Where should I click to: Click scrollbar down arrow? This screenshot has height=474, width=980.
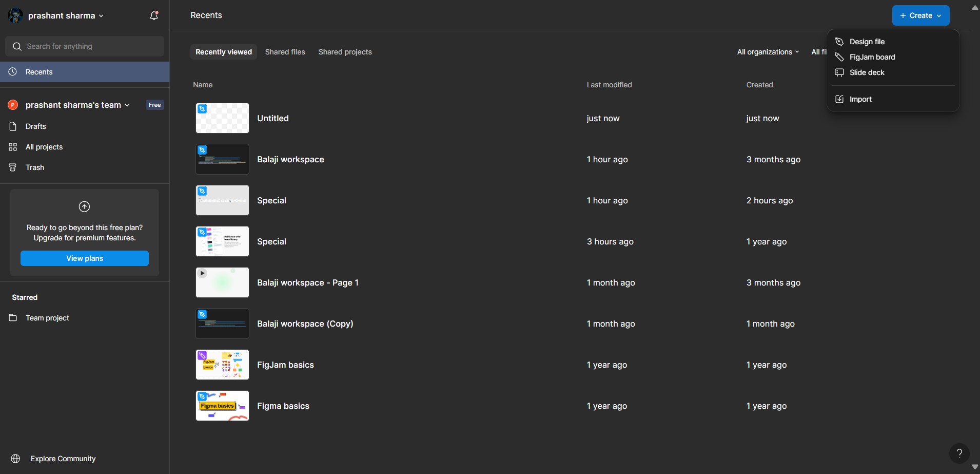point(975,467)
